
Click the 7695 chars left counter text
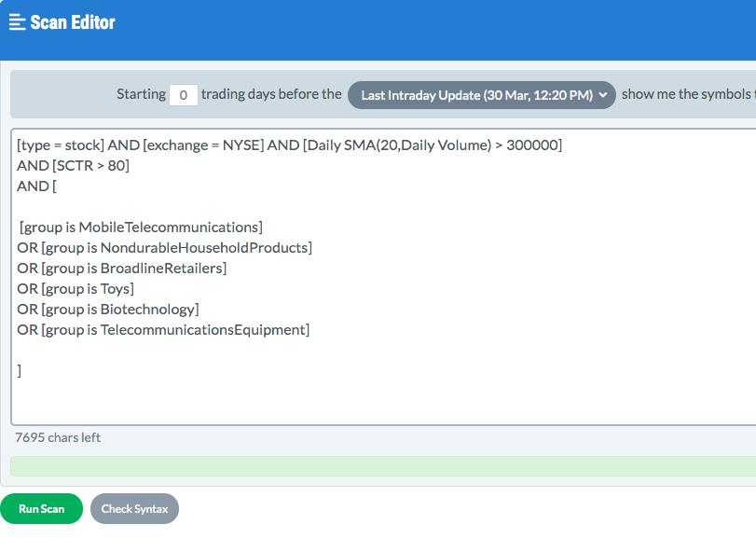pyautogui.click(x=58, y=437)
